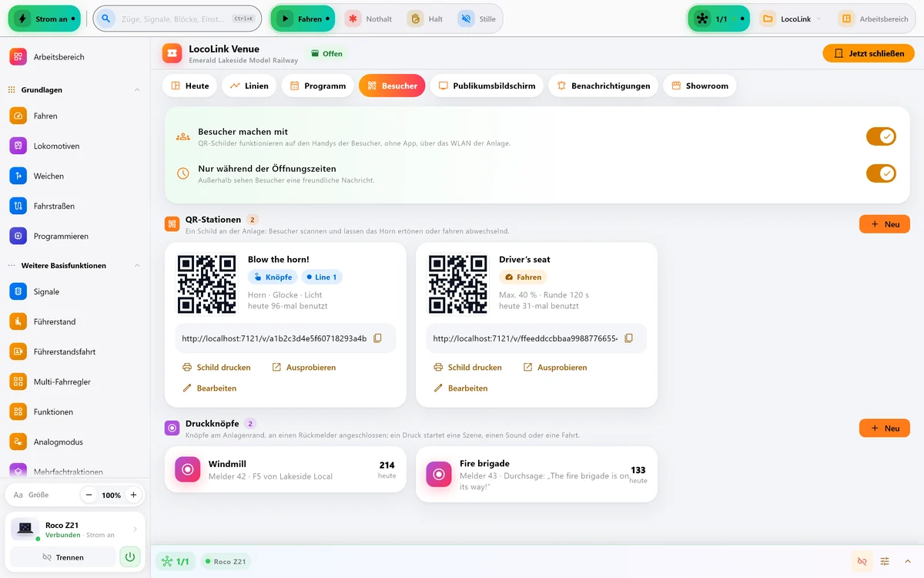This screenshot has height=578, width=924.
Task: Toggle Nur während der Öffnungszeiten switch
Action: coord(881,173)
